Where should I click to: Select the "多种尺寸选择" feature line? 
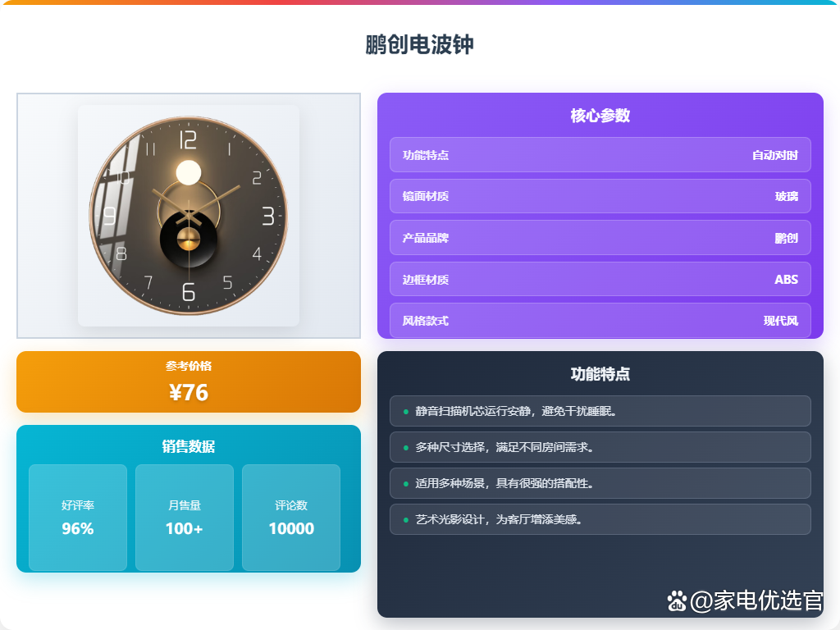(x=600, y=447)
